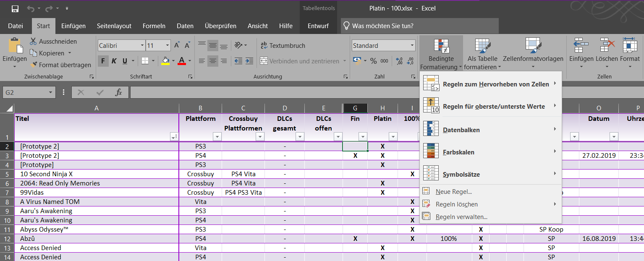The image size is (644, 261).
Task: Open the font name Calibri dropdown
Action: pyautogui.click(x=141, y=45)
